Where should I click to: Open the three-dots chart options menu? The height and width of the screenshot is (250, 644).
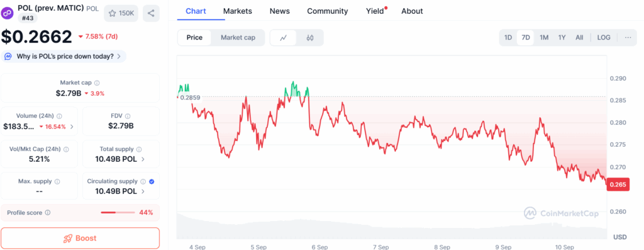click(628, 37)
